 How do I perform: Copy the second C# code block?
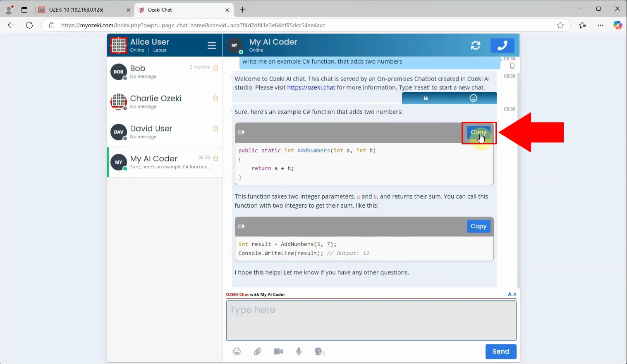click(479, 226)
